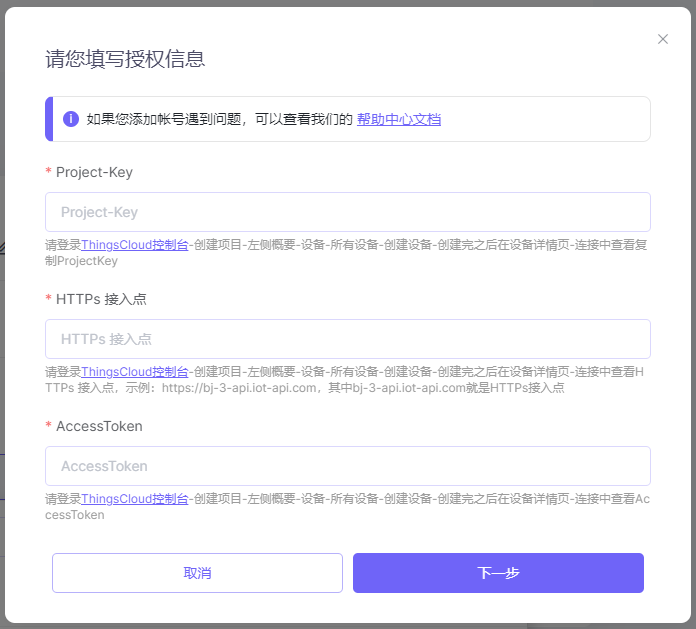This screenshot has width=696, height=629.
Task: Open ThingsCloud控制台 link below Project-Key field
Action: (x=135, y=245)
